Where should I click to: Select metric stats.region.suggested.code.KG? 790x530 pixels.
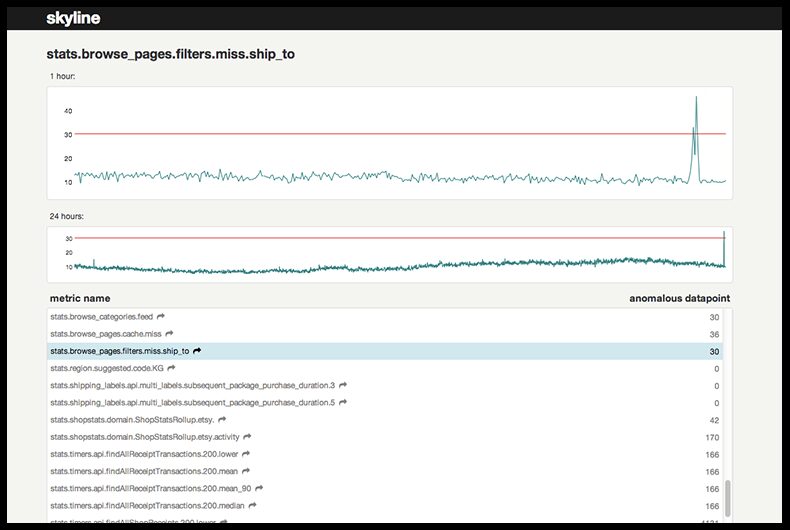pos(107,368)
